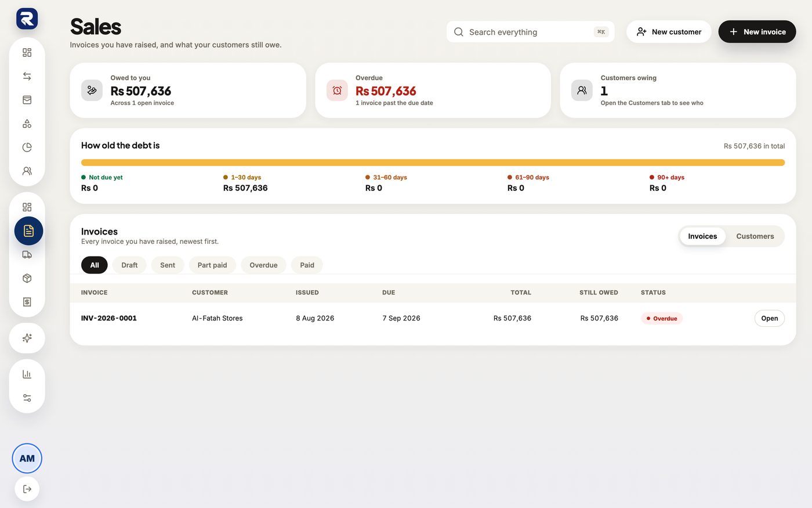This screenshot has width=812, height=508.
Task: Show only Overdue invoices filter pill
Action: 263,265
